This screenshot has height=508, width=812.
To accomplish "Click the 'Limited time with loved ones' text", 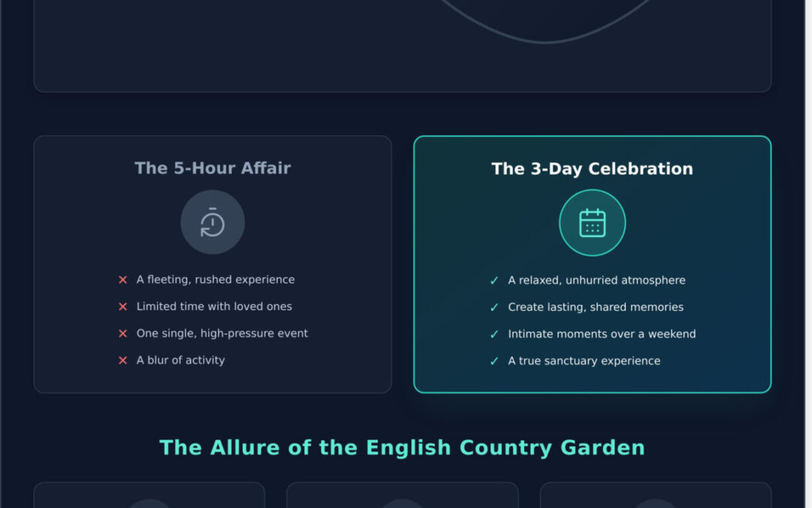I will tap(214, 307).
